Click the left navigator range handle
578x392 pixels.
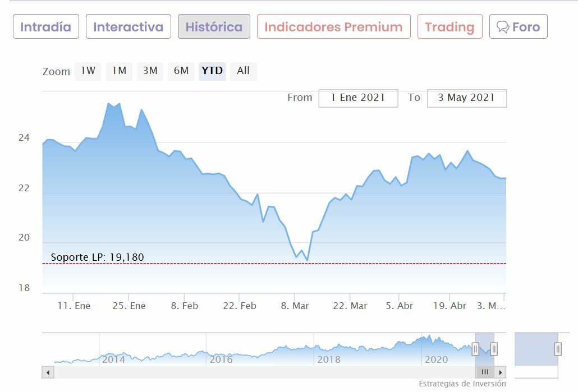pyautogui.click(x=475, y=349)
